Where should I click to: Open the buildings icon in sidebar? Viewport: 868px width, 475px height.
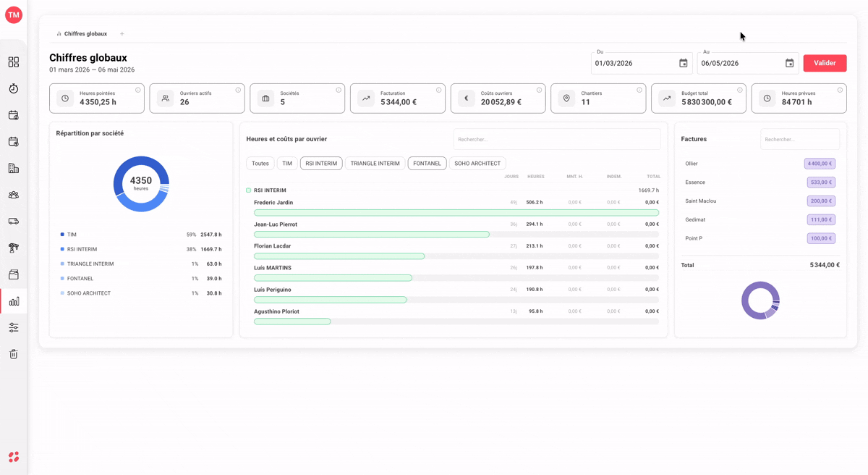(x=14, y=168)
